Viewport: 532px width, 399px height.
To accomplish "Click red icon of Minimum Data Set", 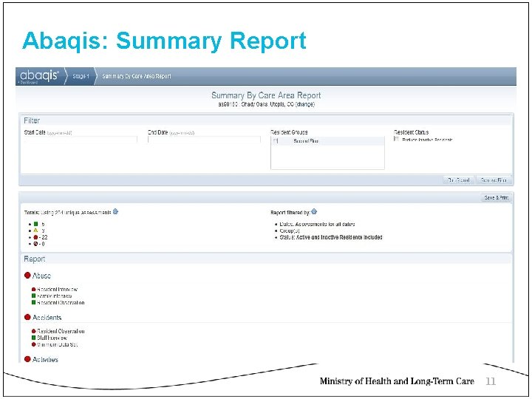I will pyautogui.click(x=33, y=344).
